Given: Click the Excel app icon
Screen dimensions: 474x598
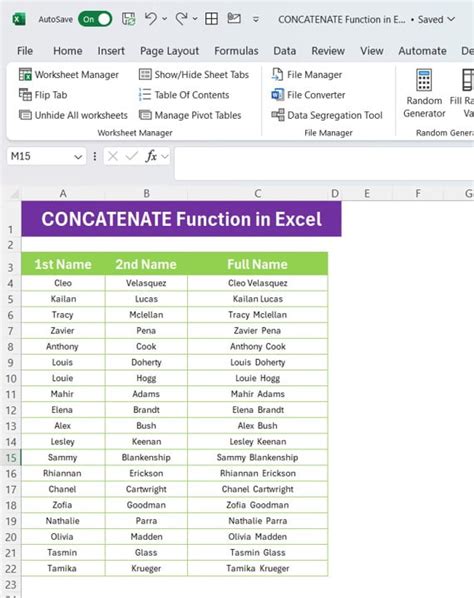Looking at the screenshot, I should [x=19, y=19].
